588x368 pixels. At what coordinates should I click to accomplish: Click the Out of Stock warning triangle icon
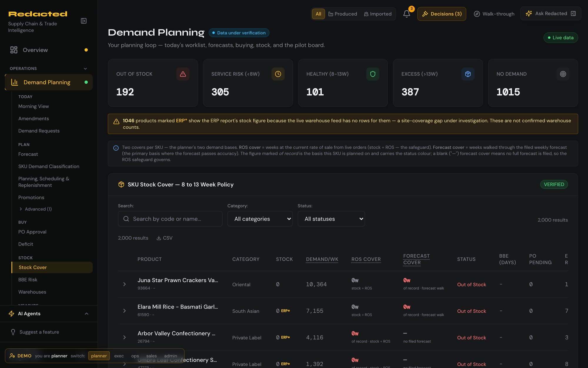click(183, 74)
